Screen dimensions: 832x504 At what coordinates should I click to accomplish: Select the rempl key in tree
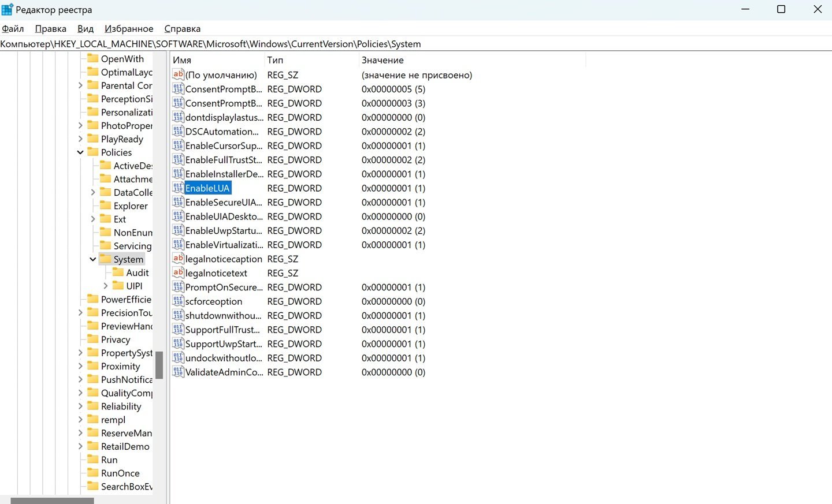[x=113, y=420]
